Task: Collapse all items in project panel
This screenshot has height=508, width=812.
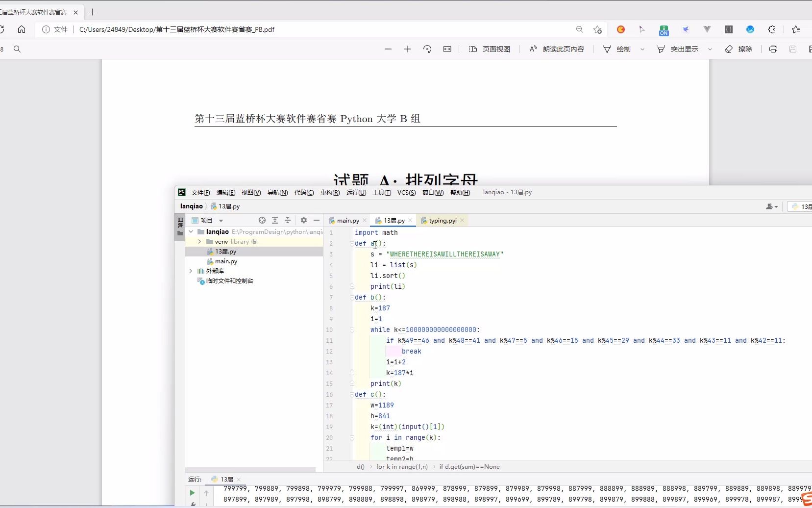Action: pos(288,221)
